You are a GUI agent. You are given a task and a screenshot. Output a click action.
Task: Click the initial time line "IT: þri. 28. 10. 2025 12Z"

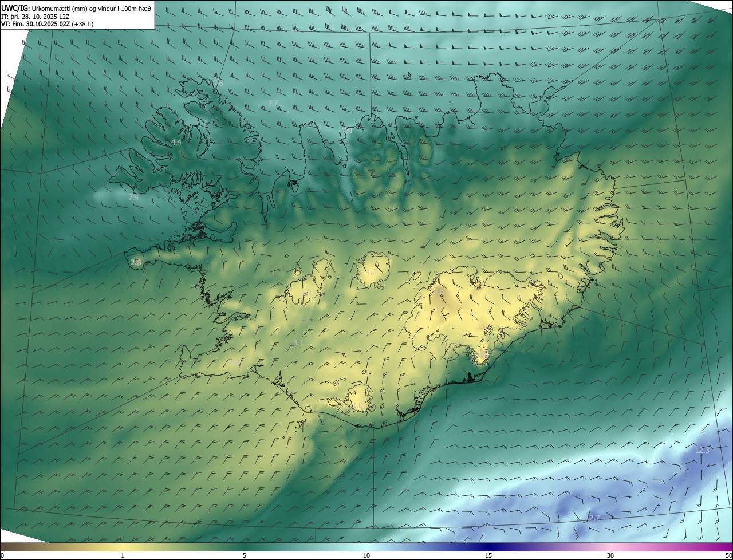tap(36, 17)
